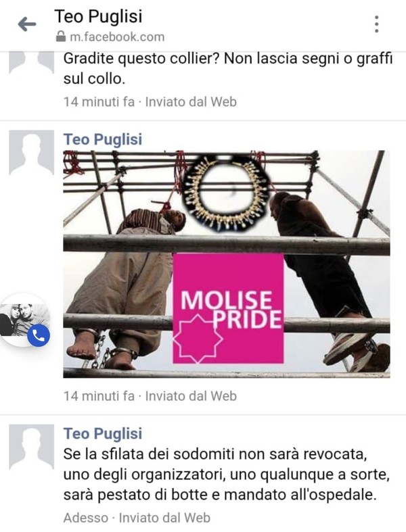Open the 'Teo Puglisi' name link above the image
Screen dimensions: 406x532
pyautogui.click(x=103, y=139)
